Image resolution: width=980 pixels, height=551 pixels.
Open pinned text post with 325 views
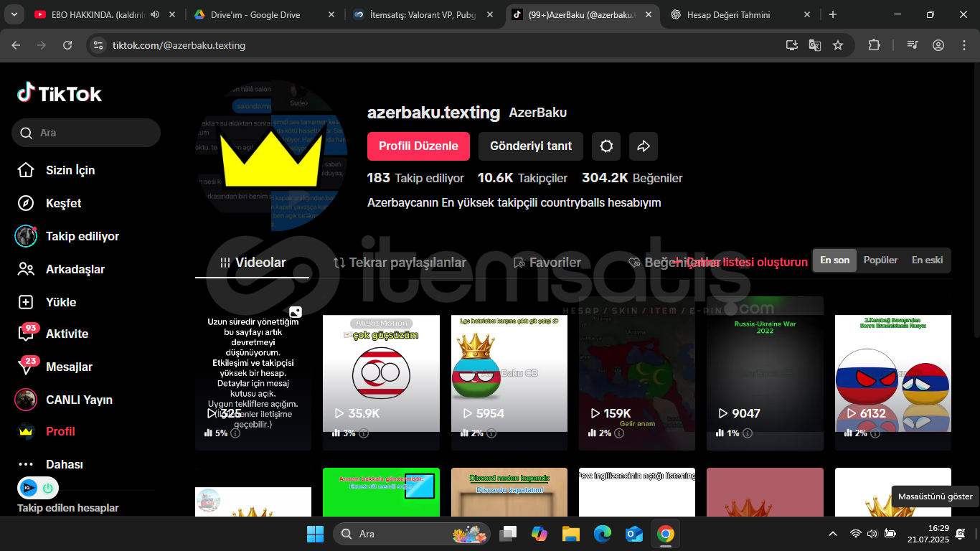coord(253,373)
